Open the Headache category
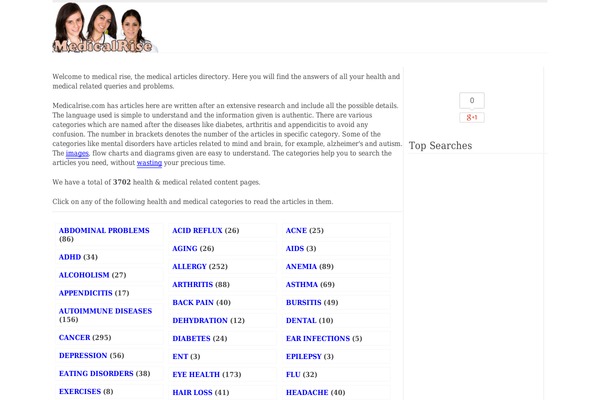 307,393
